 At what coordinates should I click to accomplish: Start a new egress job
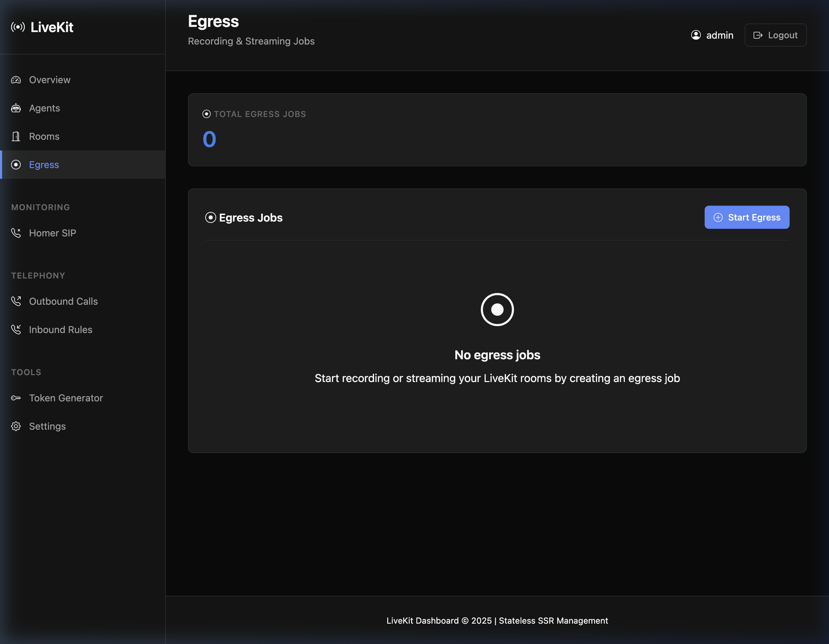coord(747,217)
